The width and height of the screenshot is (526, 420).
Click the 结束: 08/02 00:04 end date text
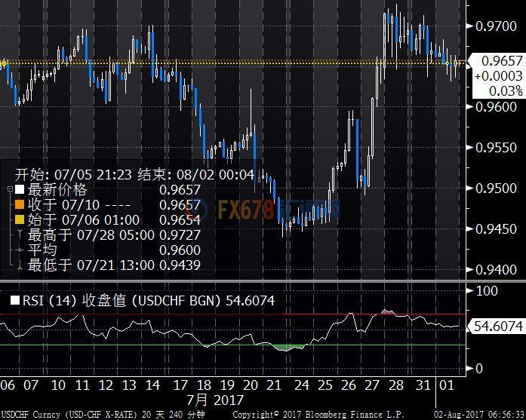tap(196, 174)
